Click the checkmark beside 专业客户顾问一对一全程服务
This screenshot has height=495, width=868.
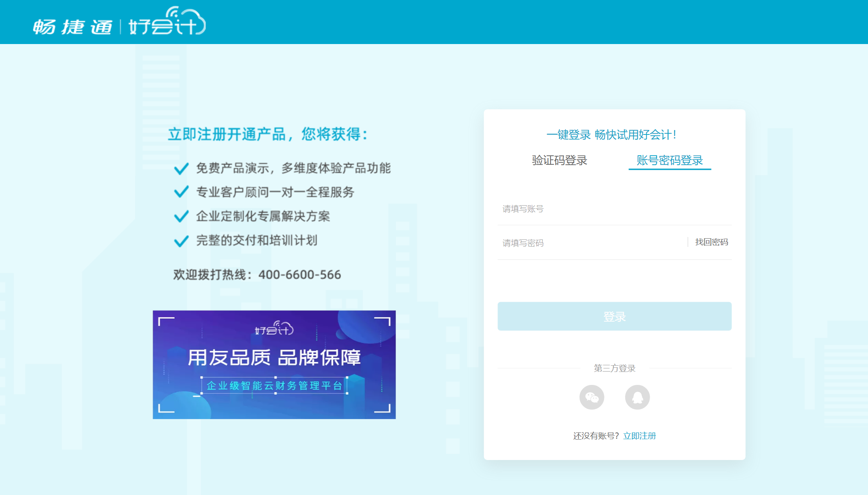[x=181, y=192]
